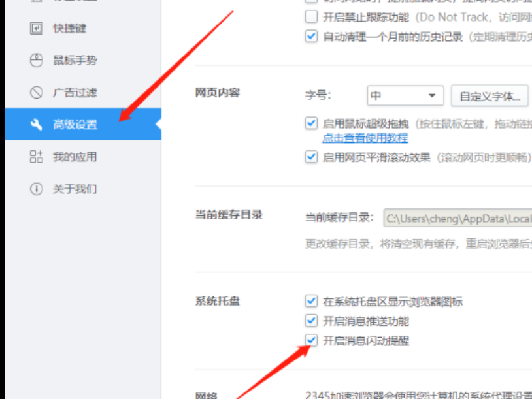
Task: Open the 自定义字体 button
Action: coord(490,96)
